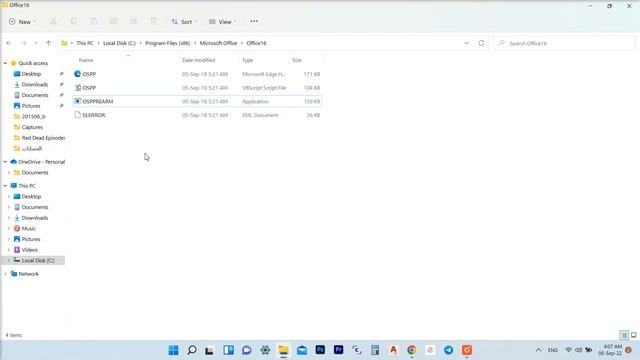The width and height of the screenshot is (640, 360).
Task: Go back with the Back arrow
Action: [x=9, y=43]
